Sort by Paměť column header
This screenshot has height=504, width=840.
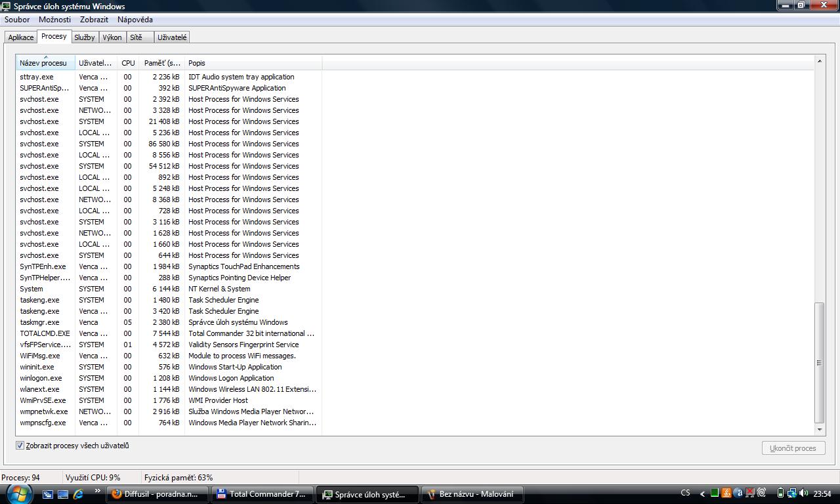click(162, 63)
